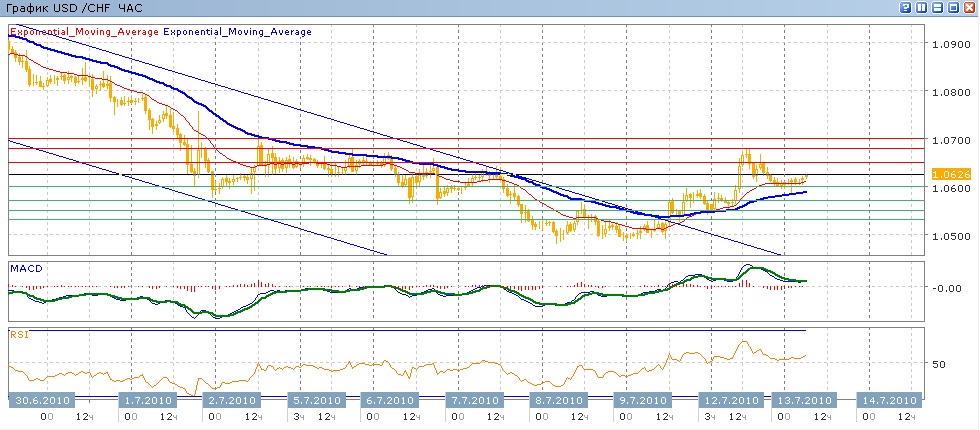Click the 1.0900 price axis label
This screenshot has height=430, width=980.
coord(948,45)
